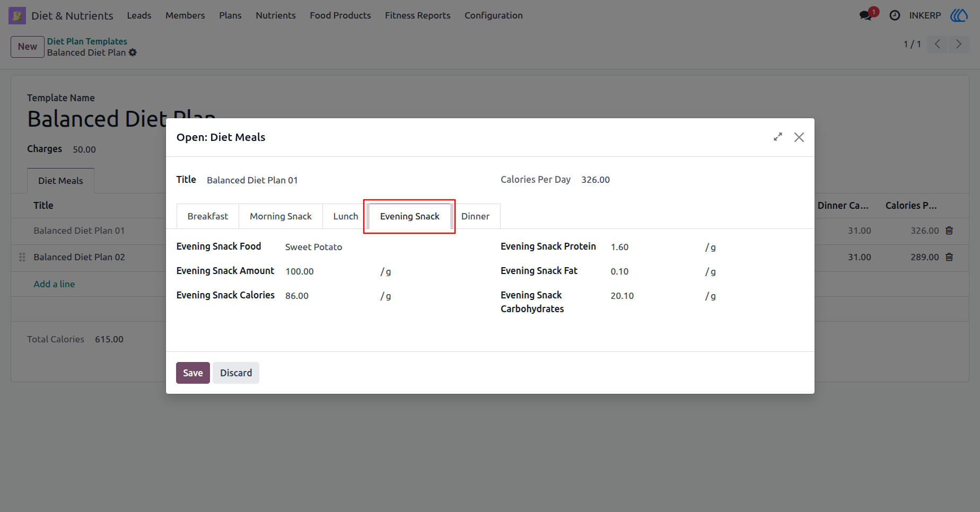This screenshot has height=512, width=980.
Task: Add a line to Diet Meals
Action: point(54,284)
